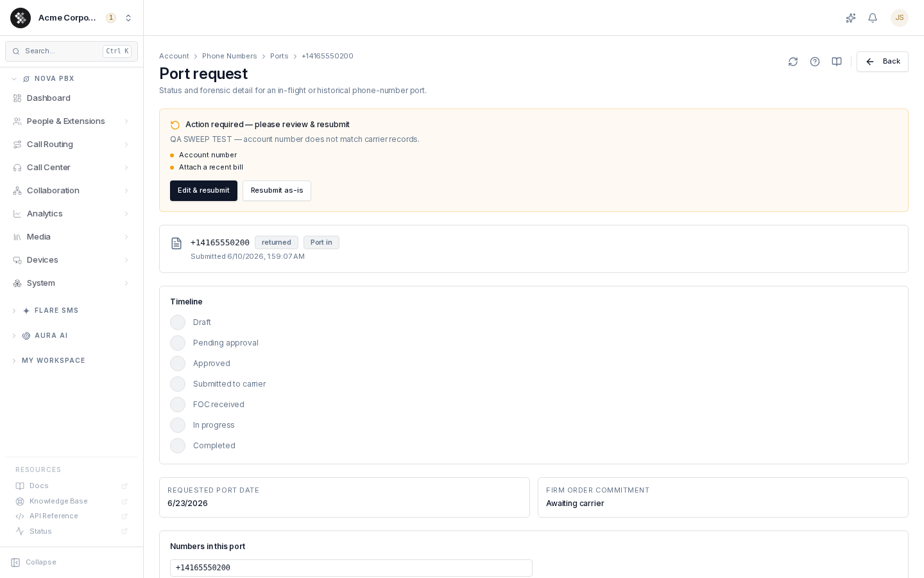Image resolution: width=924 pixels, height=578 pixels.
Task: Click the Call Routing icon
Action: 17,144
